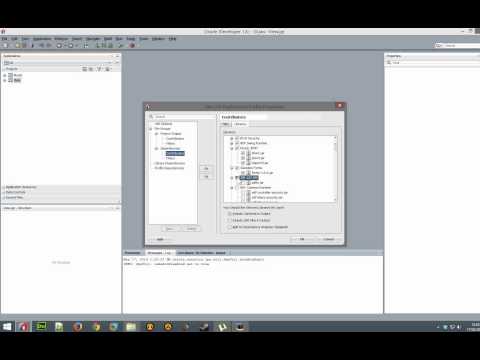The width and height of the screenshot is (480, 360).
Task: Collapse the File Groups node in dialog tree
Action: (x=151, y=129)
